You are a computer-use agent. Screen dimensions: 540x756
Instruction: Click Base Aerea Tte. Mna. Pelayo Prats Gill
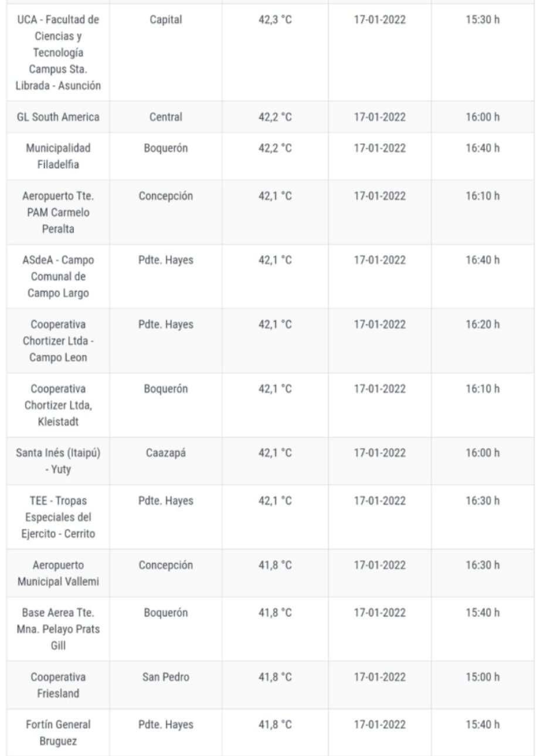[58, 629]
